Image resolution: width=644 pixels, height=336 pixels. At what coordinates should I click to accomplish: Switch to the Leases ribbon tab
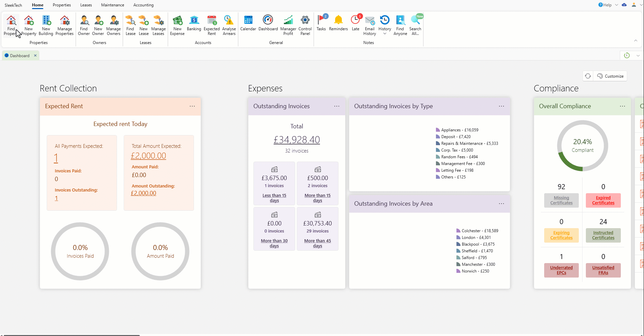click(86, 5)
